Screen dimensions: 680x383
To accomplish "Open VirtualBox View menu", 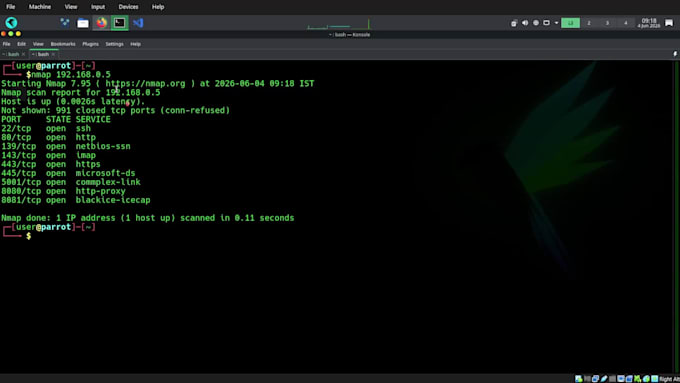I will tap(71, 7).
